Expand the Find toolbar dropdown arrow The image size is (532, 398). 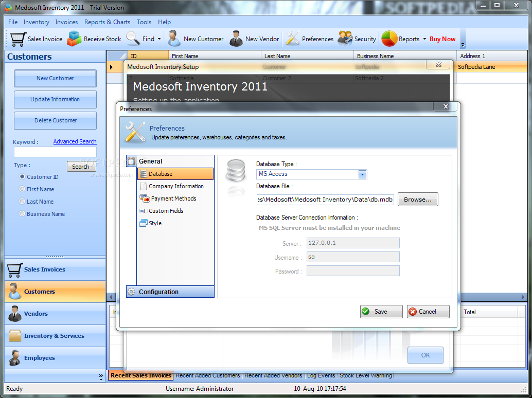coord(159,39)
